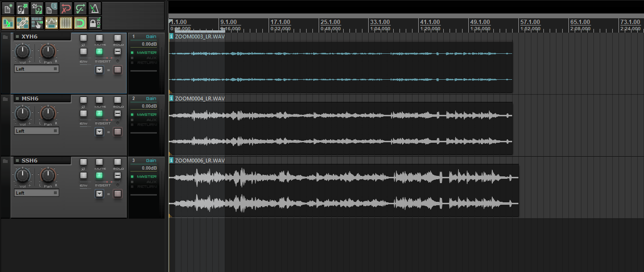The width and height of the screenshot is (644, 272).
Task: Open the SSH6 Left input dropdown
Action: (x=37, y=193)
